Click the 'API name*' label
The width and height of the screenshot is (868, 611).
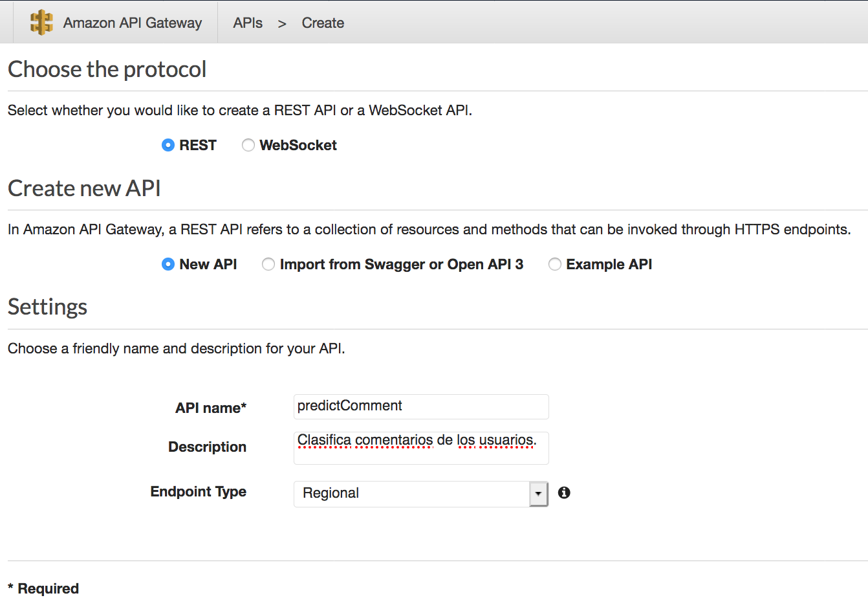pos(211,408)
